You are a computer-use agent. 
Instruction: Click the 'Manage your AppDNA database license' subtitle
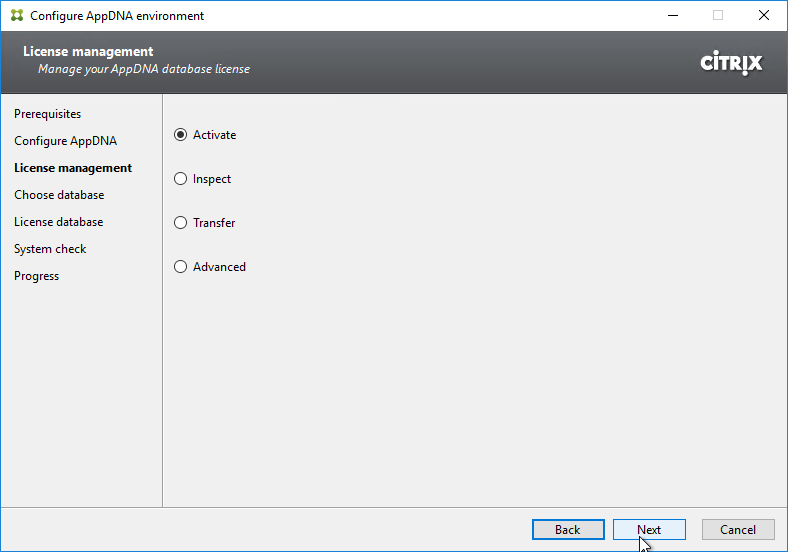pyautogui.click(x=144, y=69)
